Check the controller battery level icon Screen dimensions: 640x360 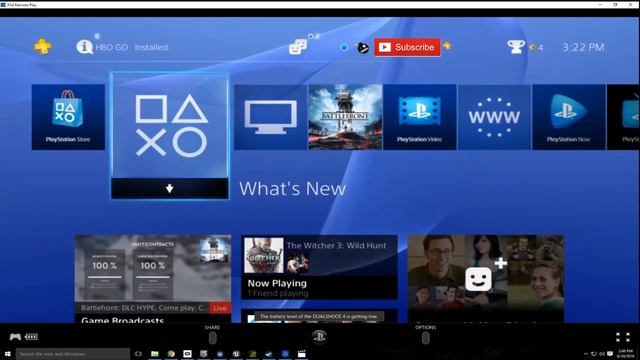click(x=31, y=337)
